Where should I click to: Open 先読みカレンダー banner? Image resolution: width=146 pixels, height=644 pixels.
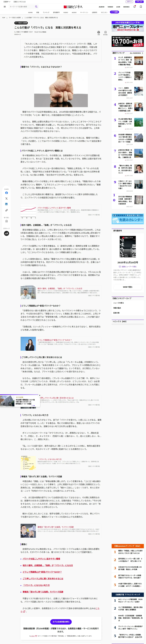point(128,219)
